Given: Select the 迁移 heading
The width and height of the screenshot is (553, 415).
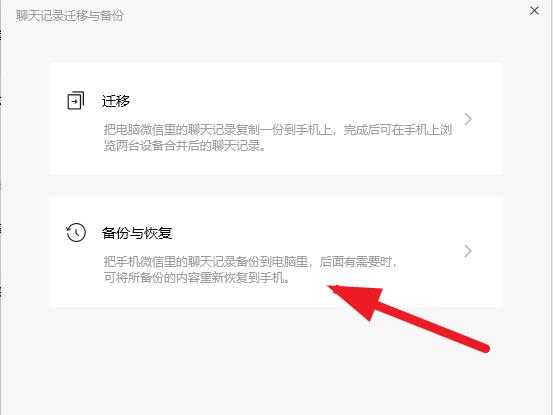Looking at the screenshot, I should coord(116,101).
